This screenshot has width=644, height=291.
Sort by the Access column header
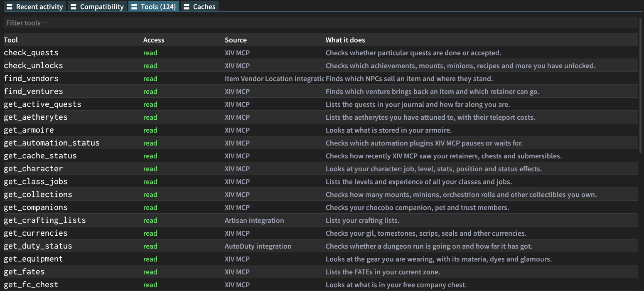154,40
